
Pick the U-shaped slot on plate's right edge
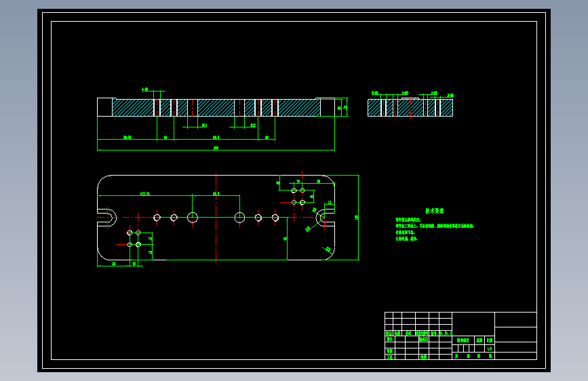pos(325,218)
